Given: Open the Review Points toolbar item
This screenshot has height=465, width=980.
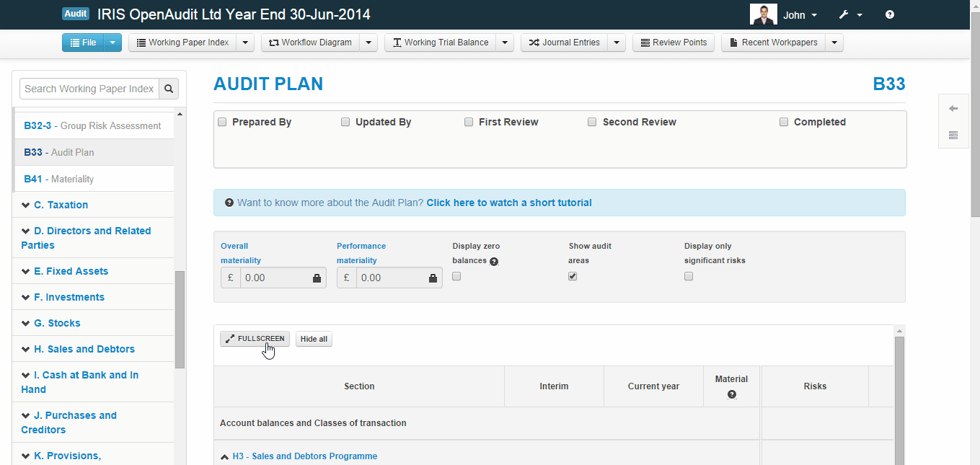Looking at the screenshot, I should [673, 43].
